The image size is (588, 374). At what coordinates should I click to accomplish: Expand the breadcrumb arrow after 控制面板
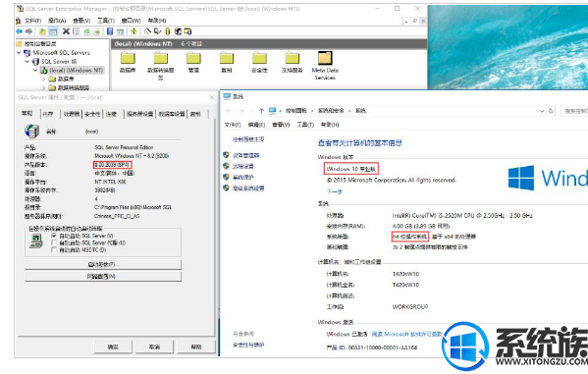(312, 111)
